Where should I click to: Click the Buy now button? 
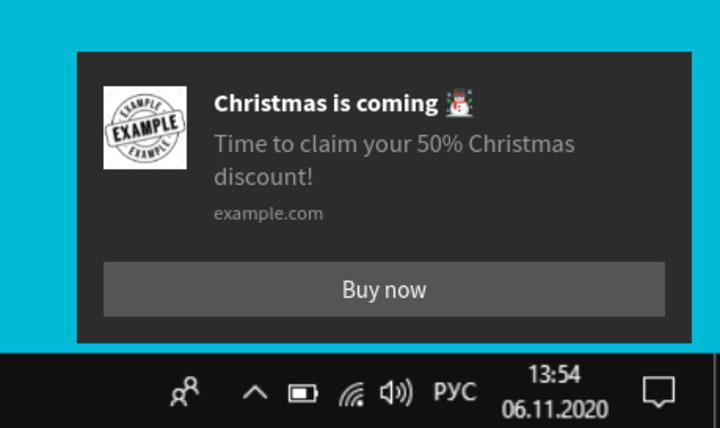tap(384, 289)
